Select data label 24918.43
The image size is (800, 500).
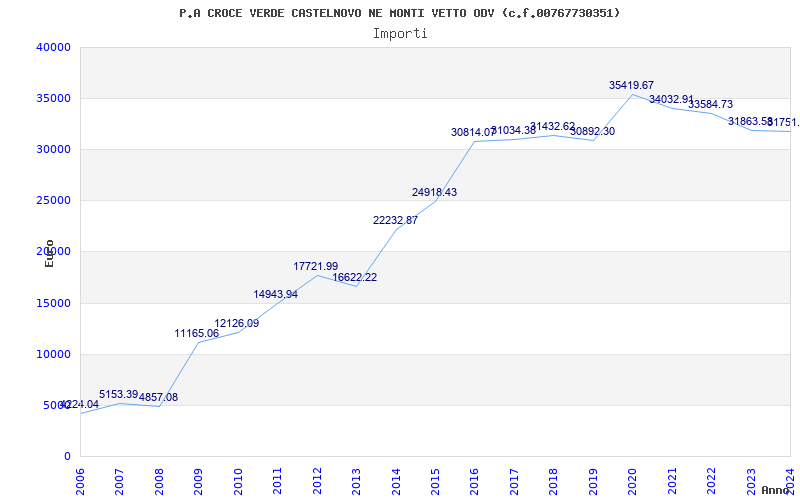434,193
